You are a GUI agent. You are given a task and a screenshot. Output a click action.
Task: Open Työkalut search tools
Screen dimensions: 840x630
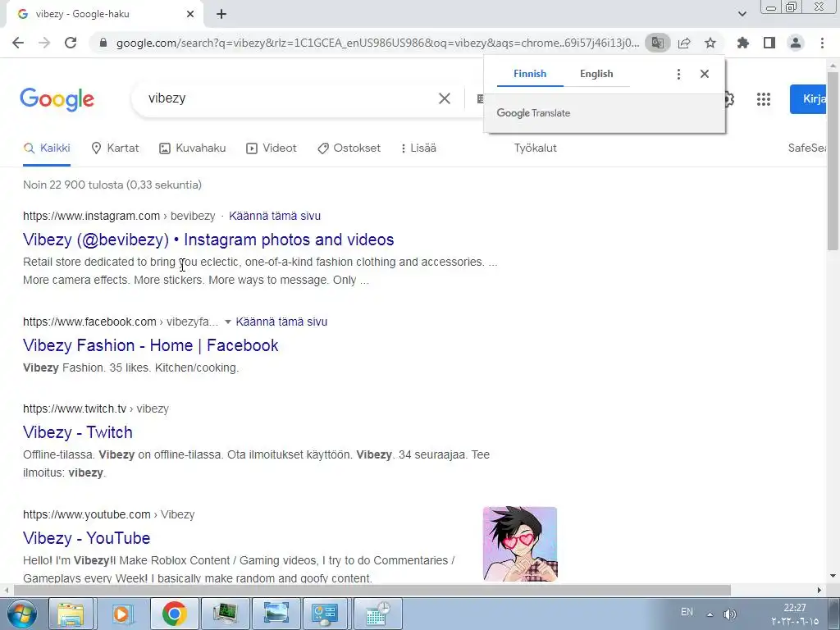[535, 148]
